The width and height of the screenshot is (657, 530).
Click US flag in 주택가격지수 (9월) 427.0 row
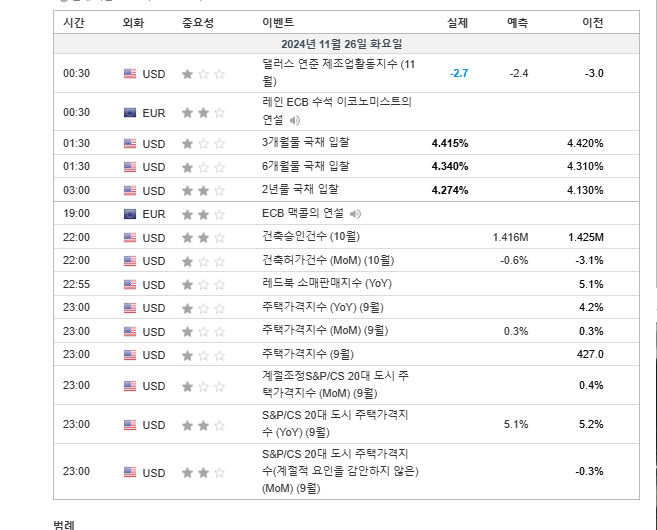130,355
